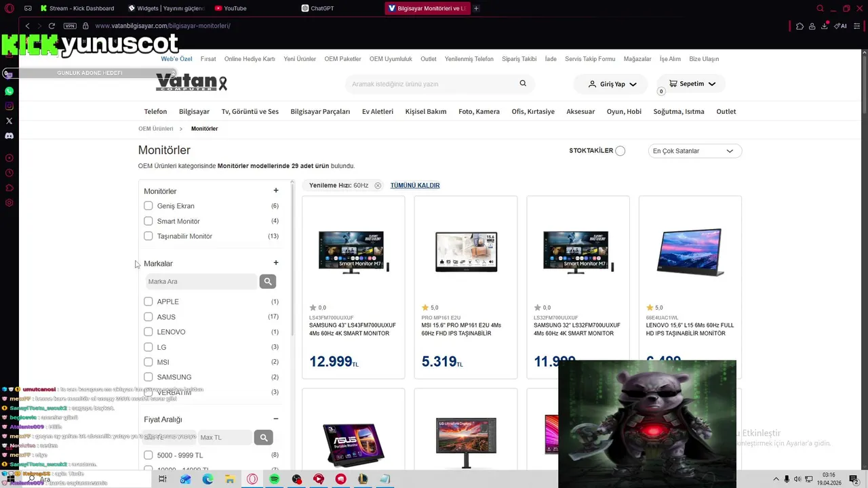Click the price range search button
This screenshot has height=488, width=868.
(x=264, y=437)
